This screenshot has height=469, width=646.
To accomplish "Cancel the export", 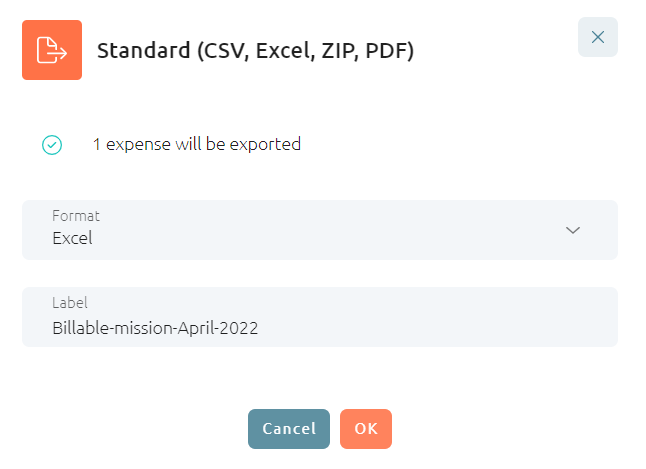I will (x=289, y=429).
